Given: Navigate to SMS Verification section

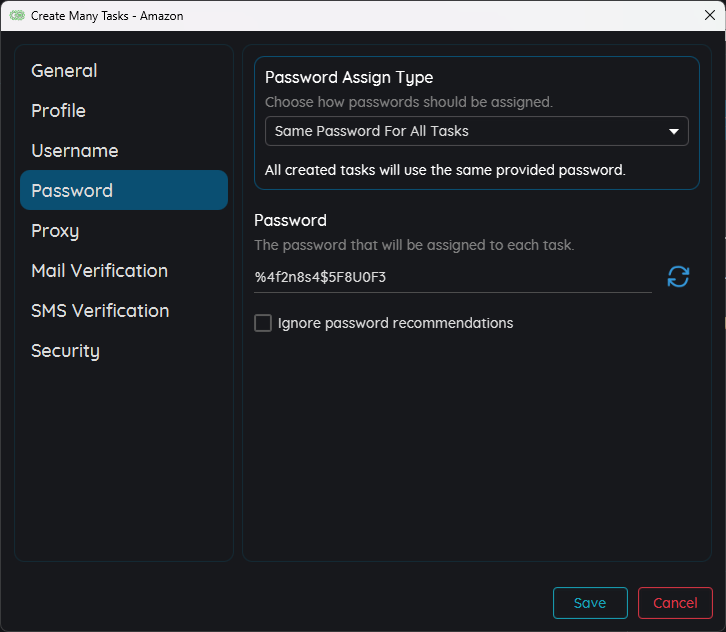Looking at the screenshot, I should (100, 311).
